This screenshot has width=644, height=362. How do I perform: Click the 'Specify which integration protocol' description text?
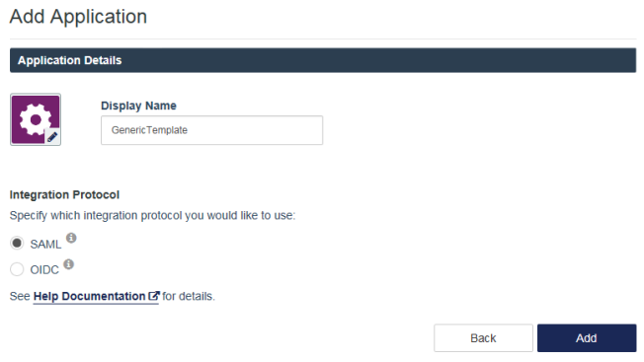(x=152, y=216)
